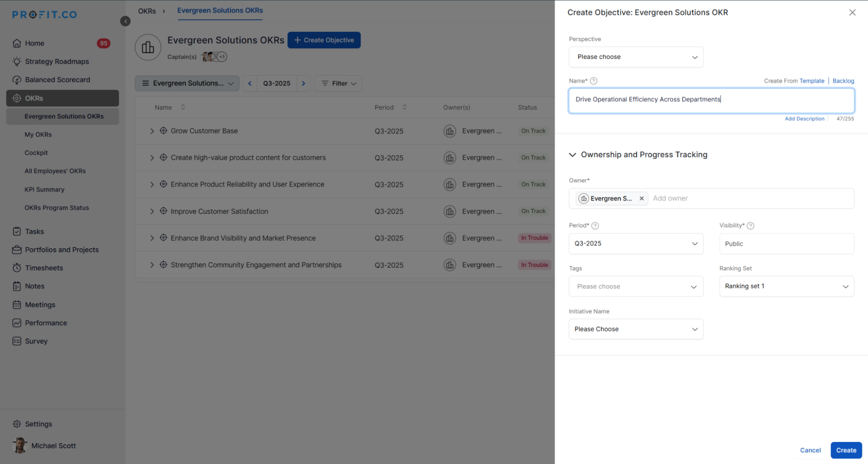Open the Initiative Name dropdown
Viewport: 868px width, 464px height.
pyautogui.click(x=636, y=329)
